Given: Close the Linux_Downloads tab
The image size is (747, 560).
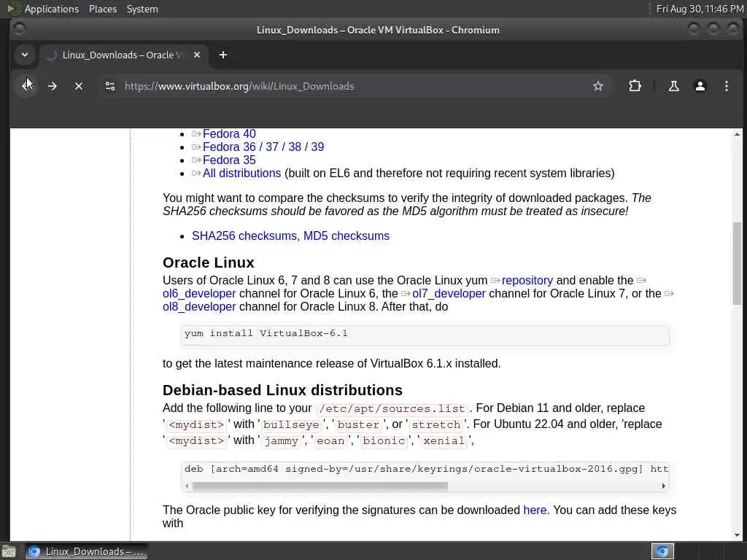Looking at the screenshot, I should (197, 55).
